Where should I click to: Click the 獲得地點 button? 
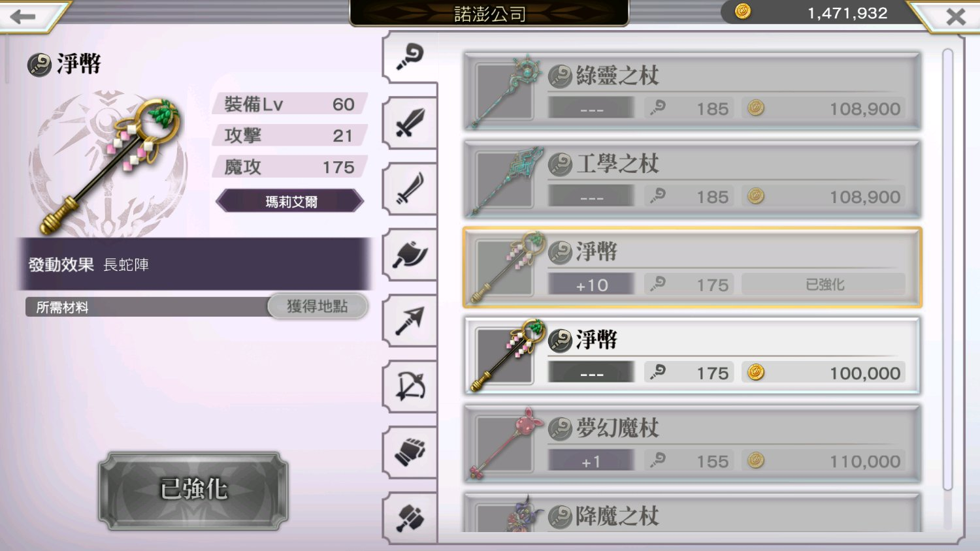point(318,306)
